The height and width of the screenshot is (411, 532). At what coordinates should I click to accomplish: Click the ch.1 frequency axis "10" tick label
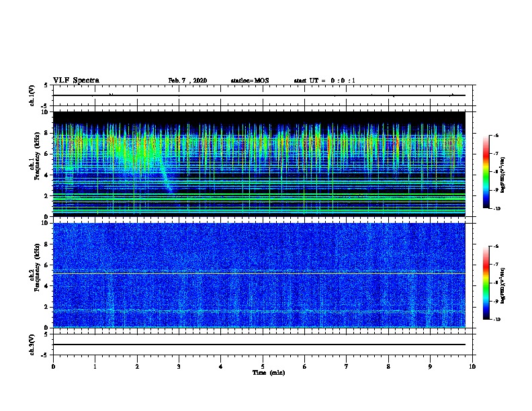tap(46, 112)
